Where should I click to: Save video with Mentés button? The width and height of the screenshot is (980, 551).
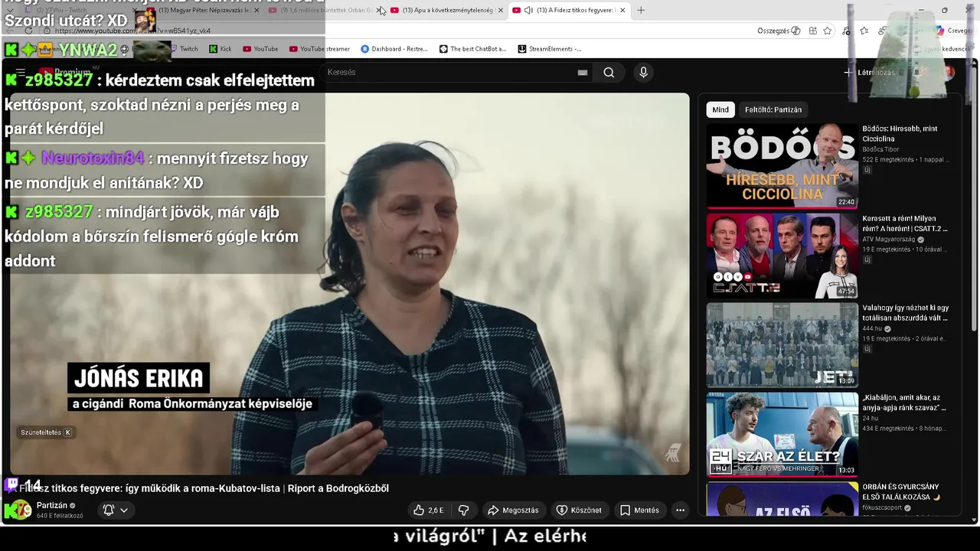[x=639, y=510]
